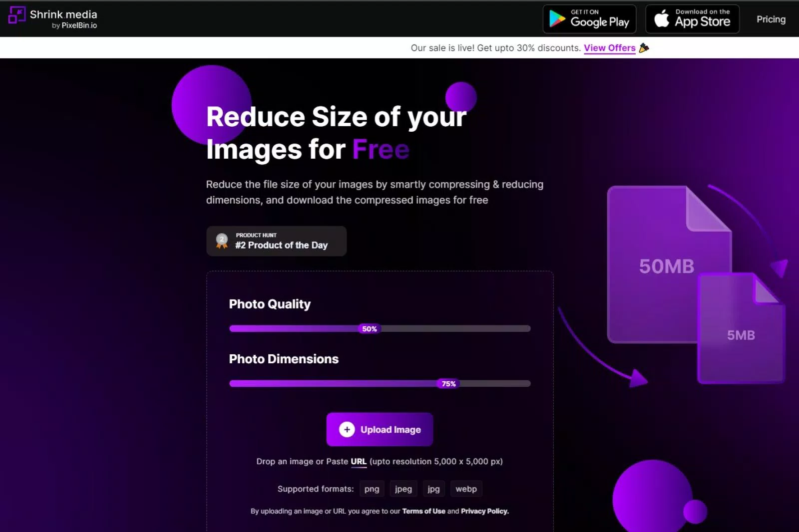Select the png format chip
The width and height of the screenshot is (799, 532).
372,489
